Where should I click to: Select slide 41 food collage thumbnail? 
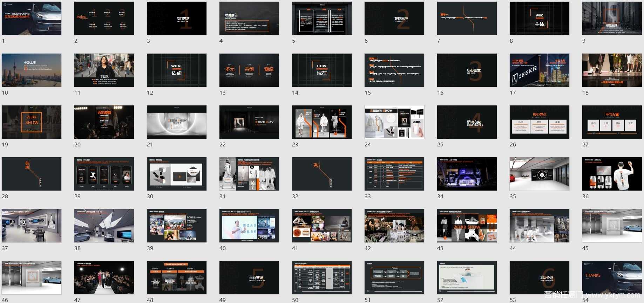pyautogui.click(x=322, y=226)
